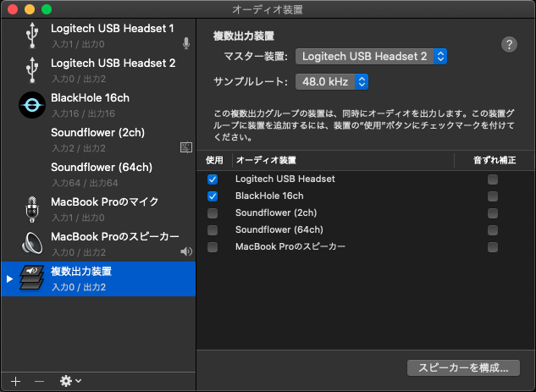Uncheck 使用 for BlackHole 16ch
This screenshot has width=536, height=392.
pyautogui.click(x=213, y=196)
